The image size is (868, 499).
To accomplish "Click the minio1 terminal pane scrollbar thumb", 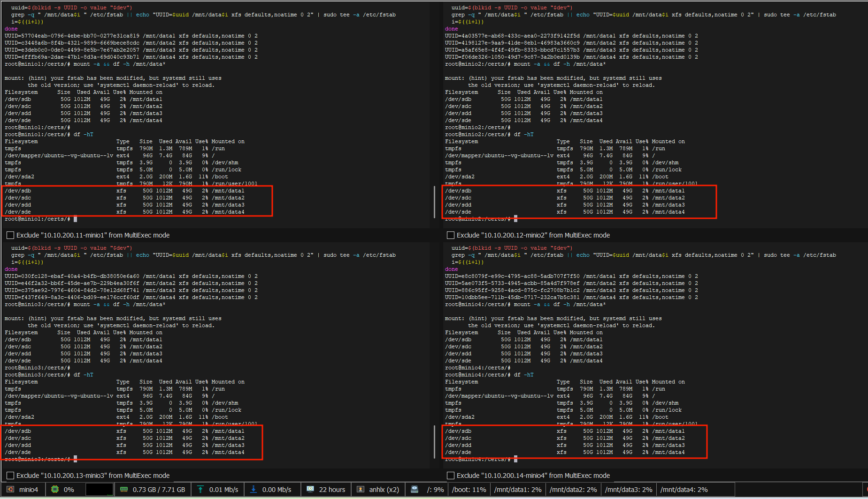I will coord(434,202).
